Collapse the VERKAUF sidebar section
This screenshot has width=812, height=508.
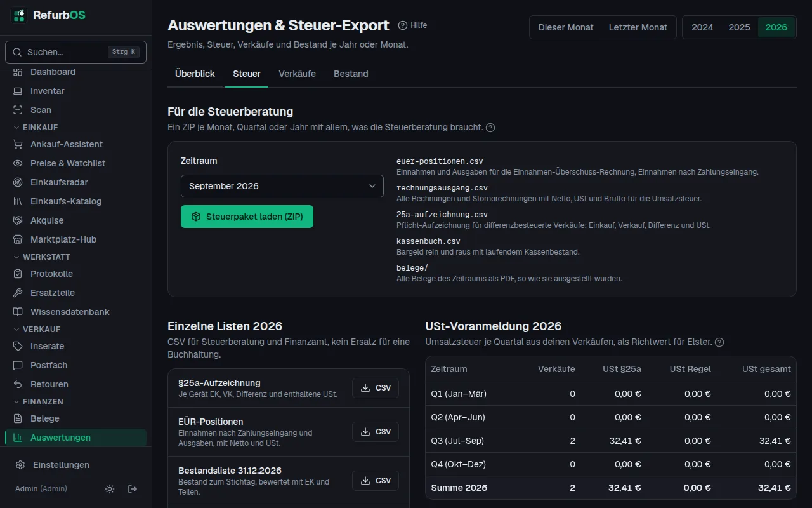click(x=37, y=330)
